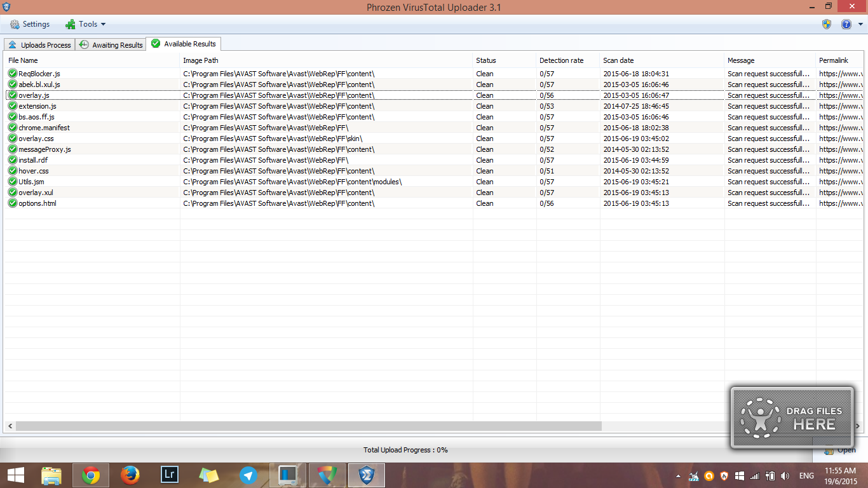Select the abek.bl.xul.js file name
868x488 pixels.
pyautogui.click(x=39, y=85)
